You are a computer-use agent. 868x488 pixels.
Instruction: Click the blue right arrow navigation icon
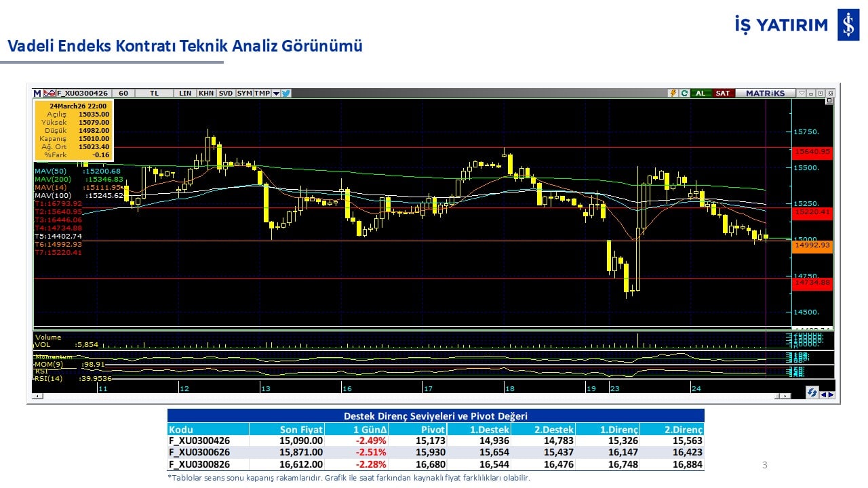(831, 394)
